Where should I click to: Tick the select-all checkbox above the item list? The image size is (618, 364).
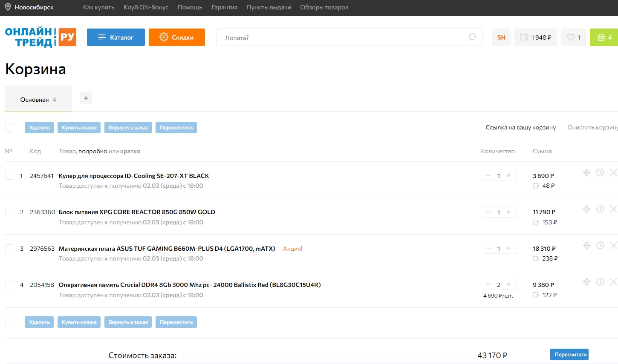point(9,127)
